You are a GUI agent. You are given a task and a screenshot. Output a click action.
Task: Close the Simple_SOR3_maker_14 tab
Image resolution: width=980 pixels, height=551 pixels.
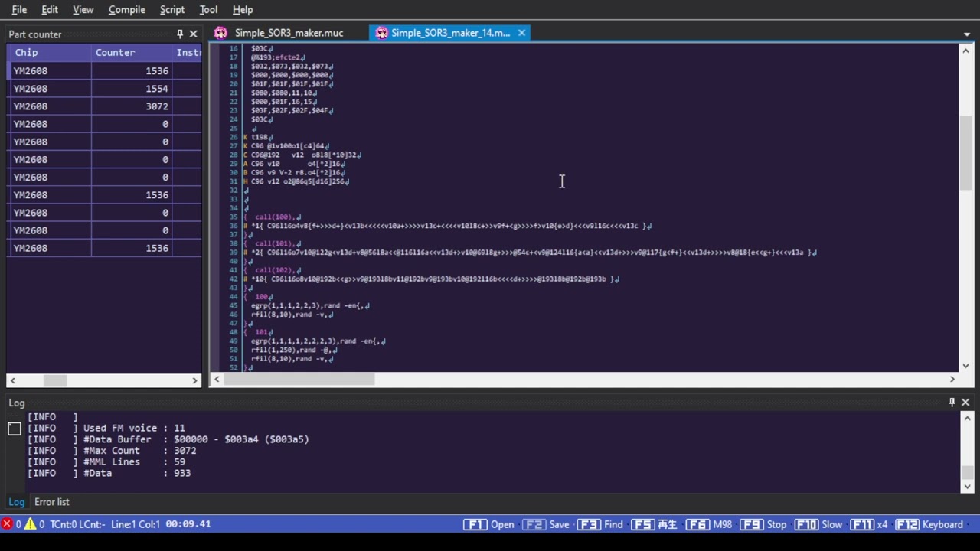tap(521, 33)
